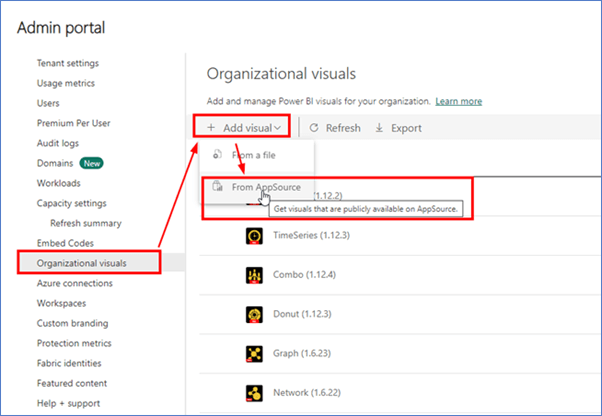Click the plus icon on Add visual
602x416 pixels.
[x=211, y=127]
